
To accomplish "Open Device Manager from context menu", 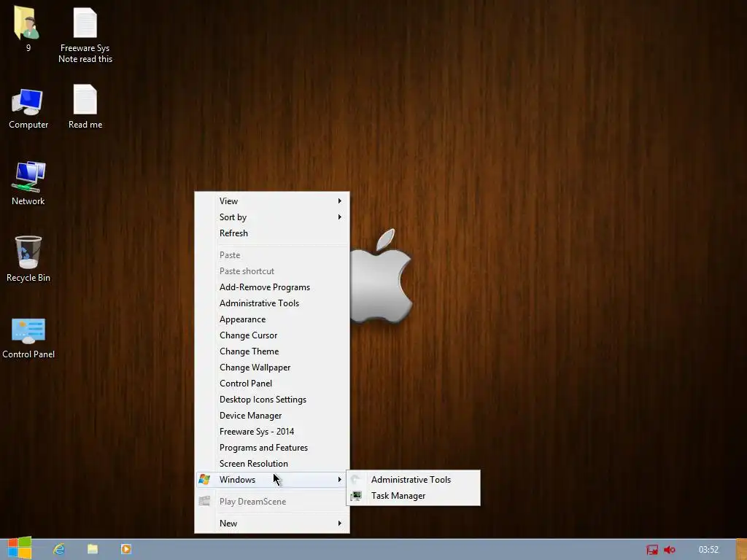I will 272,416.
